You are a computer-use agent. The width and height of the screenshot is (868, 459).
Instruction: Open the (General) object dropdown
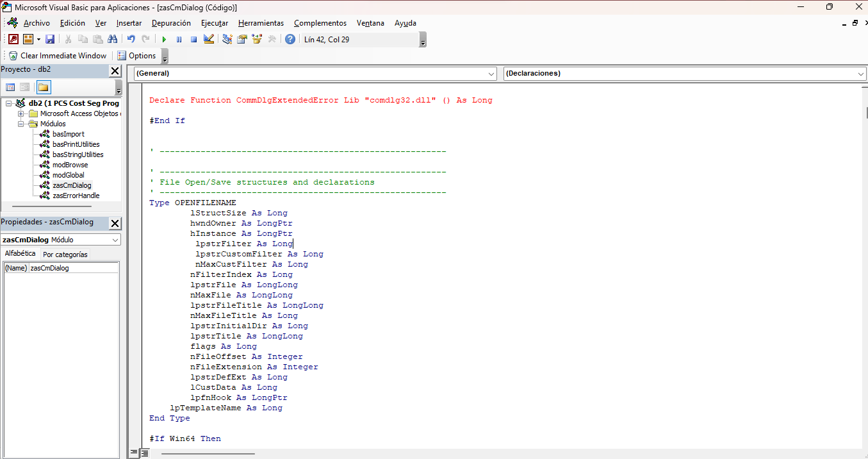click(491, 74)
